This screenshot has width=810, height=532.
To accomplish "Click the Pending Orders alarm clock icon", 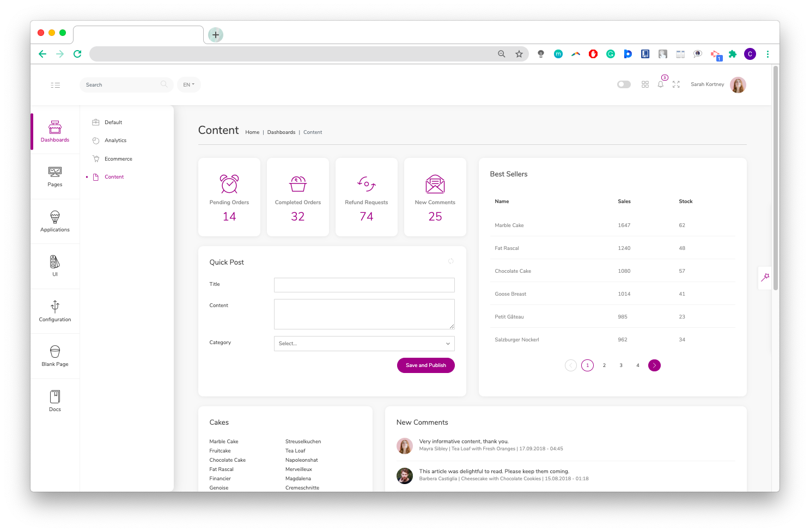I will [229, 184].
